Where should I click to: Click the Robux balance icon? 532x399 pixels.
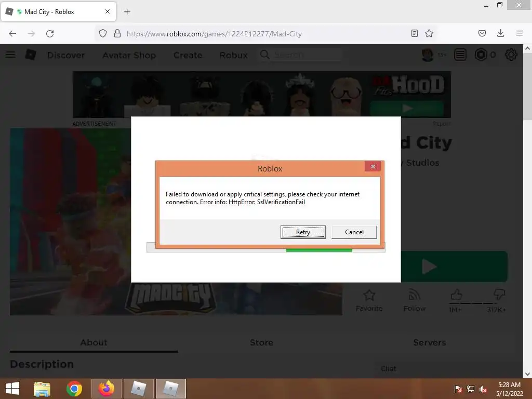pos(481,55)
